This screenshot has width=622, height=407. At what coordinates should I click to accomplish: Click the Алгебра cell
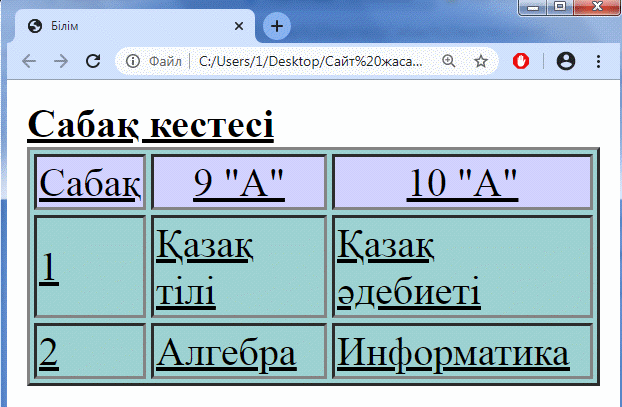[239, 351]
